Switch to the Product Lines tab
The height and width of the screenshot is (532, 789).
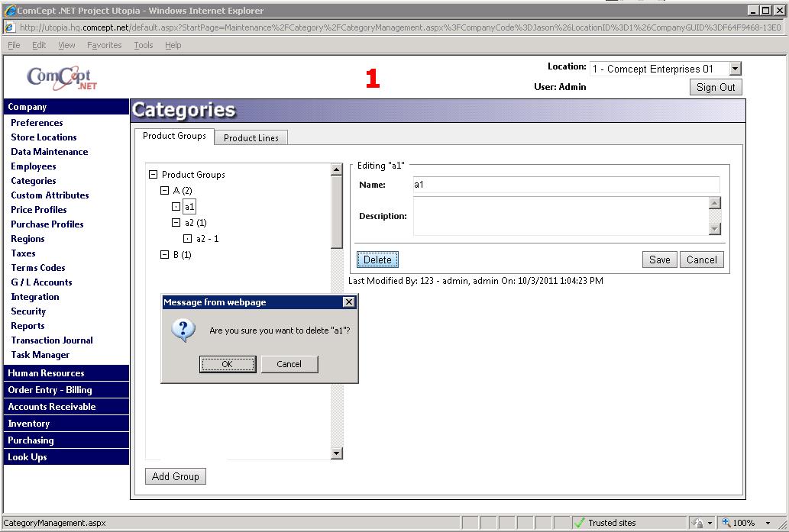tap(251, 137)
